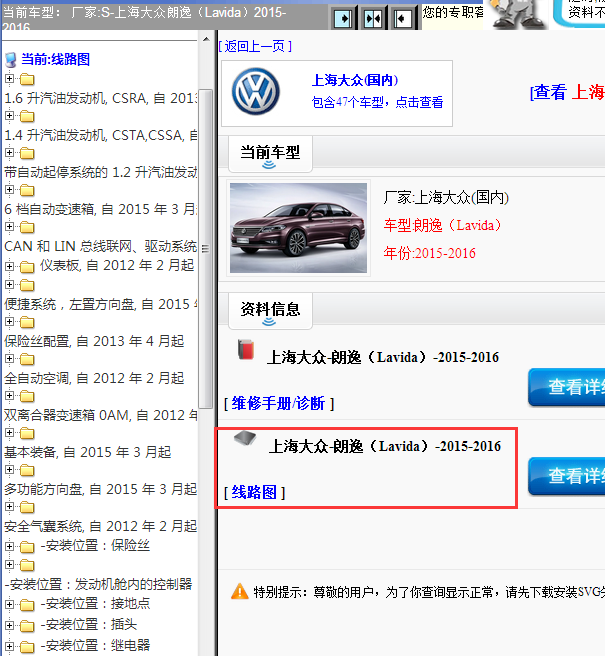
Task: Open folder icon beside -安装位置：继电器
Action: point(27,647)
